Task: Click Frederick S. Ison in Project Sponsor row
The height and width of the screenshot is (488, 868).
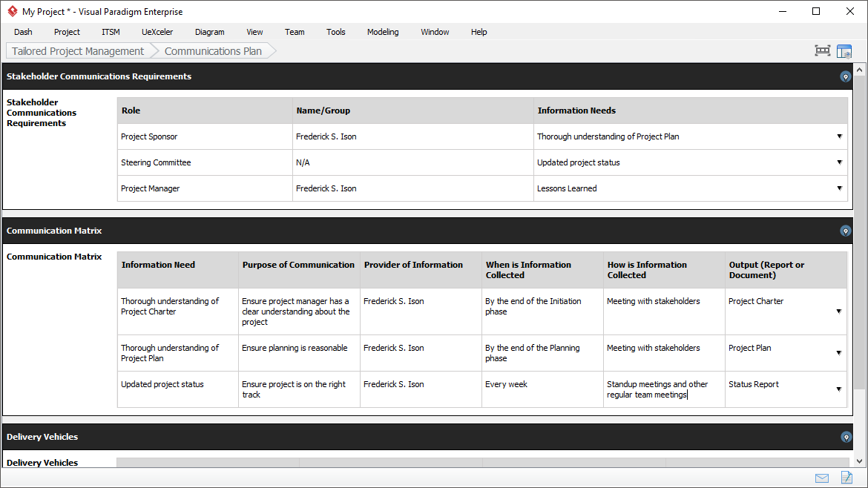Action: tap(413, 136)
